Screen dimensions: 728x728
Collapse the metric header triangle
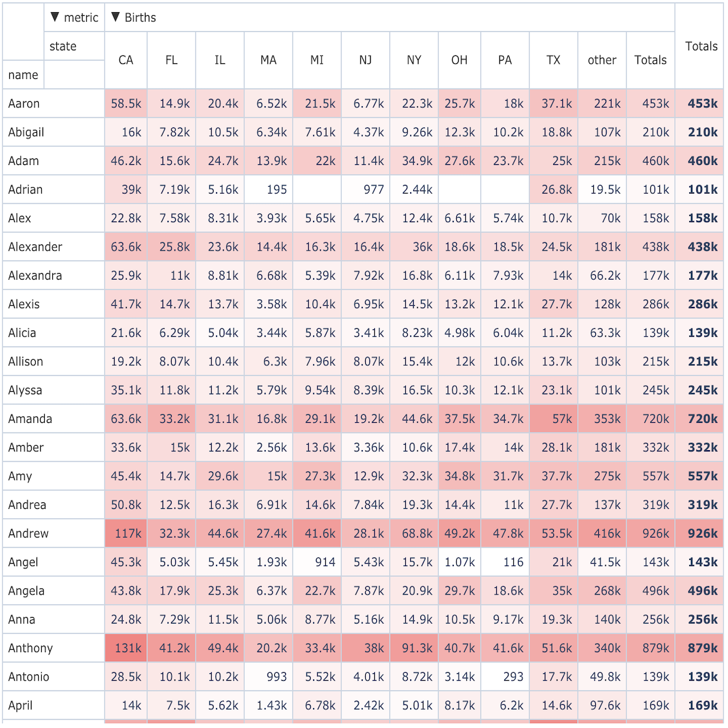[55, 17]
